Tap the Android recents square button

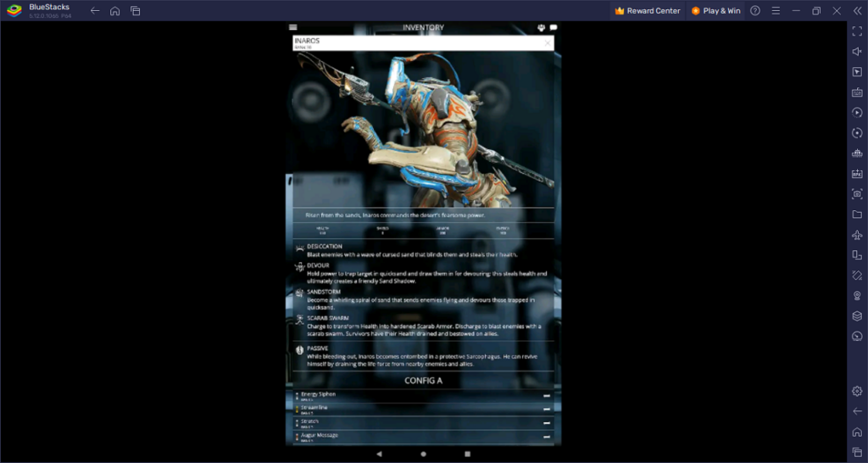coord(467,454)
